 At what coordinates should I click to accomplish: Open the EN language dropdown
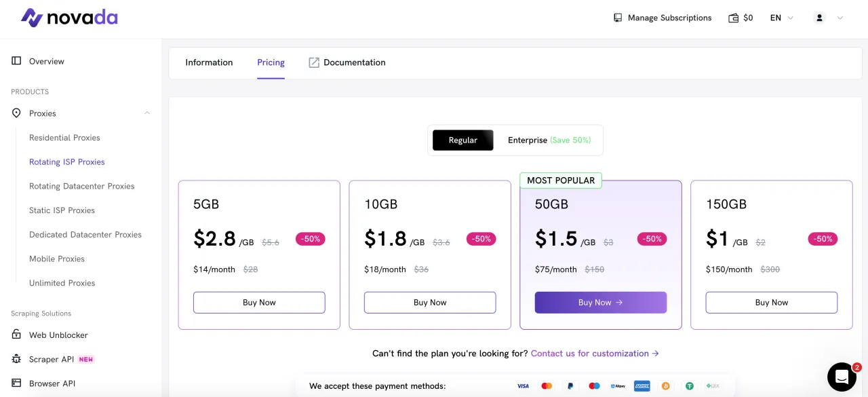click(x=781, y=18)
